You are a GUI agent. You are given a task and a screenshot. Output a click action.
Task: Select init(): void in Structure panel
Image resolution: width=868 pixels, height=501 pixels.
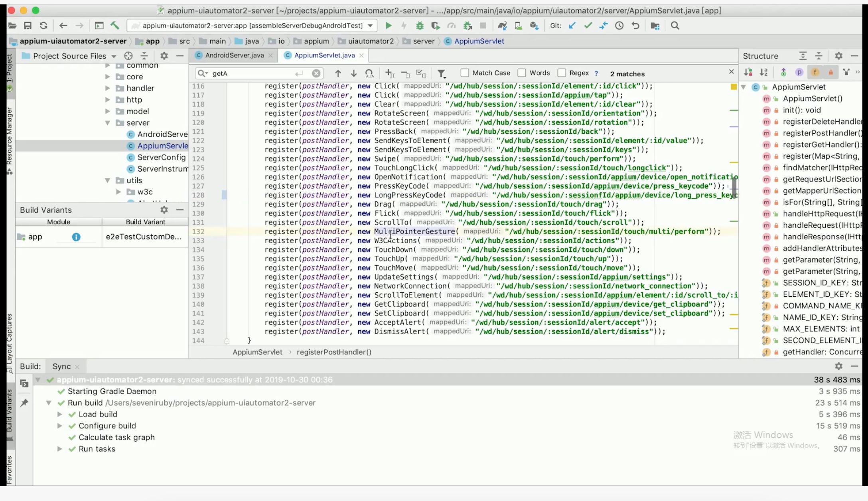[x=801, y=110]
